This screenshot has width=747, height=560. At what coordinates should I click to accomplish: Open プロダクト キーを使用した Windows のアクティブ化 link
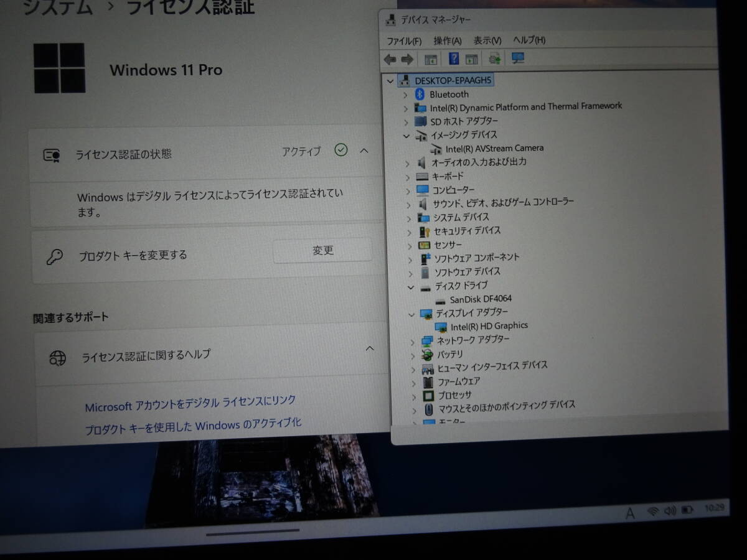click(193, 426)
